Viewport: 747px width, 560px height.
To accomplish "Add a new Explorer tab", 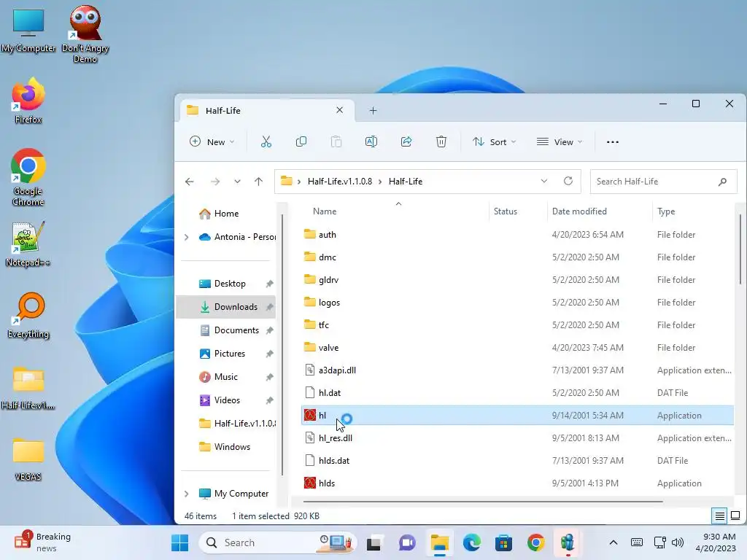I will pyautogui.click(x=373, y=111).
